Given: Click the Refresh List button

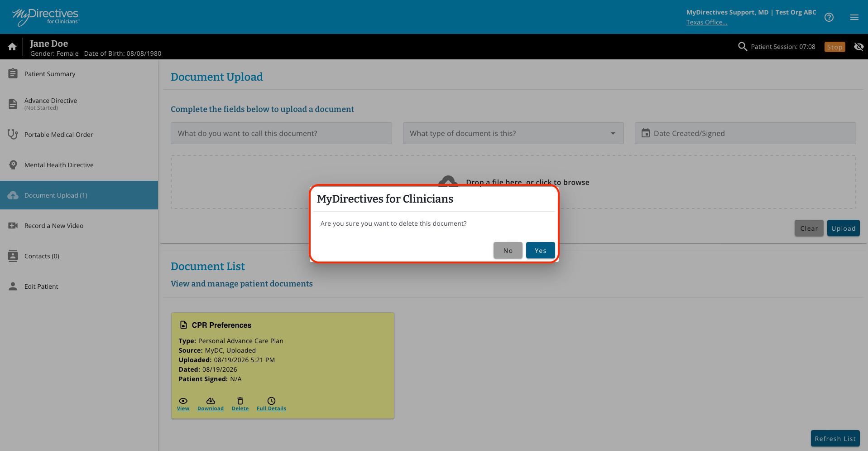Looking at the screenshot, I should pyautogui.click(x=835, y=439).
